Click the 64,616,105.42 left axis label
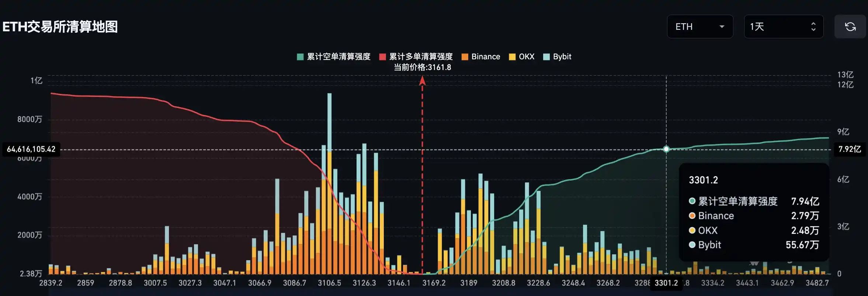The height and width of the screenshot is (296, 868). click(31, 149)
